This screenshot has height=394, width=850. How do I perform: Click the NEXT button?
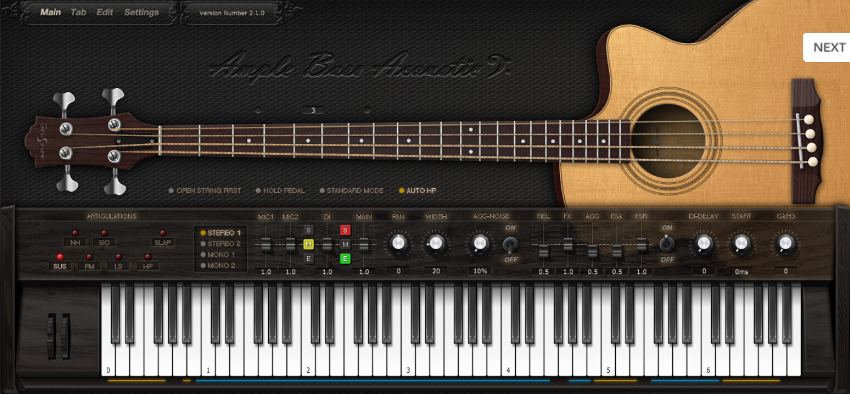(827, 48)
